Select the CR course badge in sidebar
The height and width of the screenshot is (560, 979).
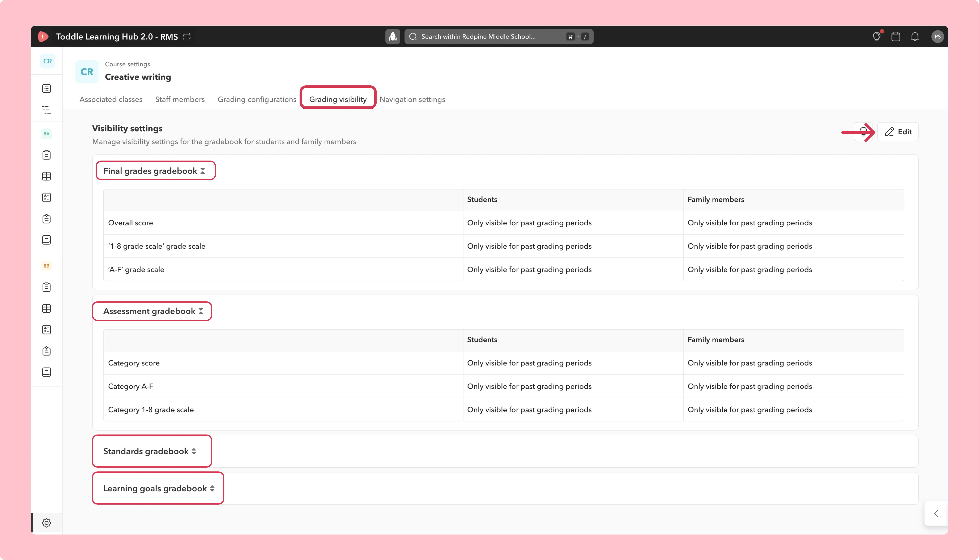47,61
